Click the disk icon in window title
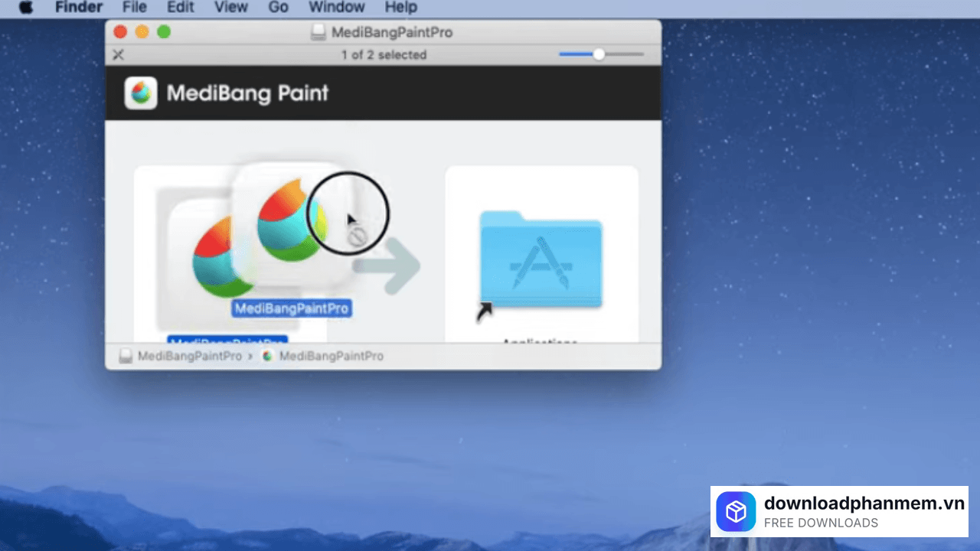The image size is (980, 551). coord(319,33)
